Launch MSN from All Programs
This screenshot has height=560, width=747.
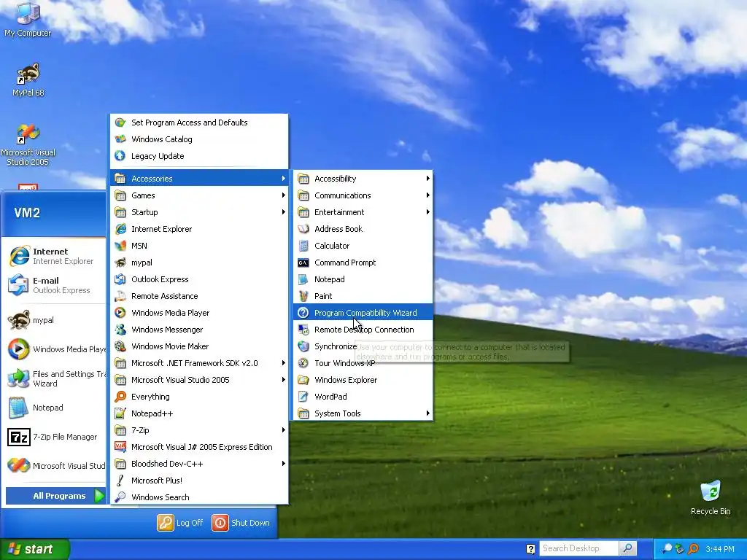pos(199,246)
